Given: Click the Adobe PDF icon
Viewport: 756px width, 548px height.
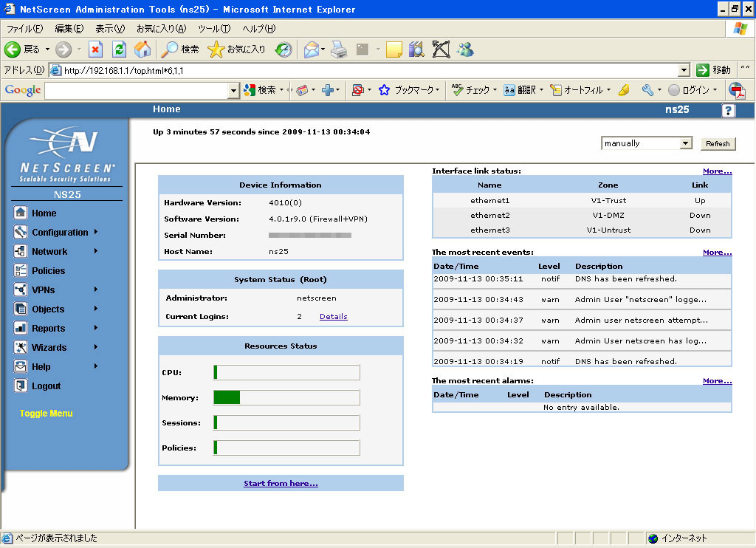Looking at the screenshot, I should tap(738, 90).
